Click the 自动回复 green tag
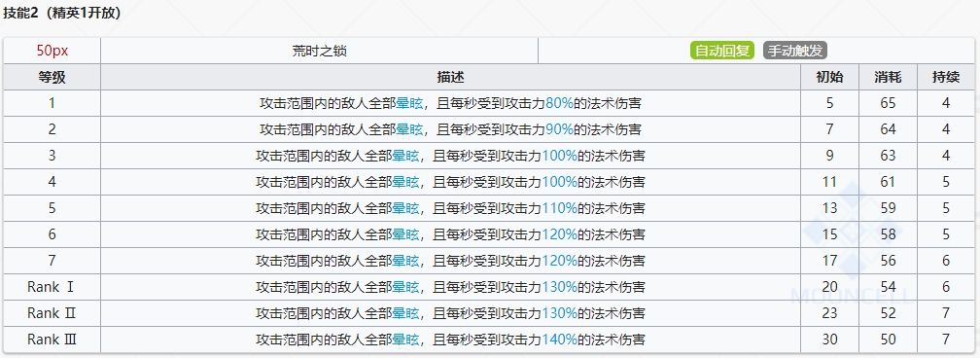980x358 pixels. 721,51
